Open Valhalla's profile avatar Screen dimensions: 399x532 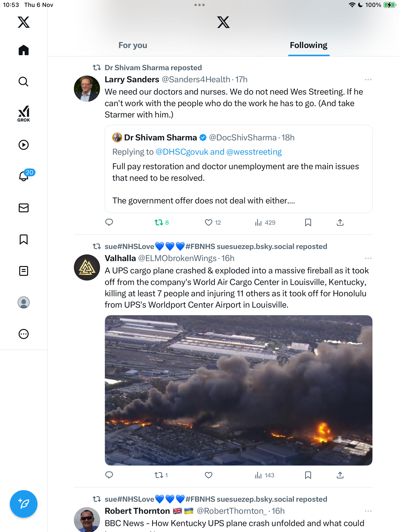tap(87, 267)
